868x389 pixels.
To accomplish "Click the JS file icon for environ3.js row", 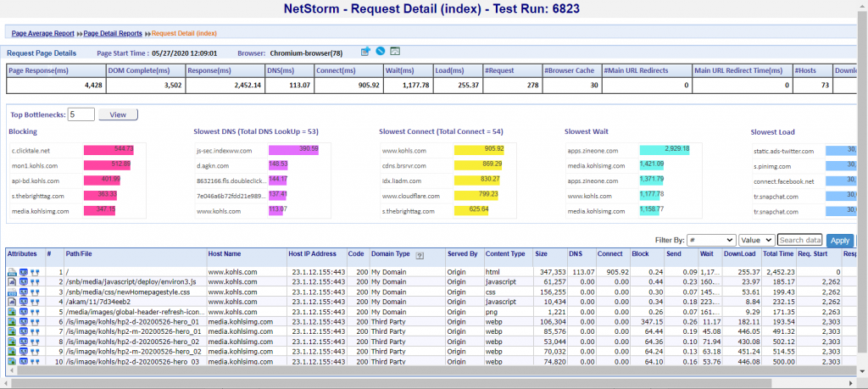I will (12, 281).
